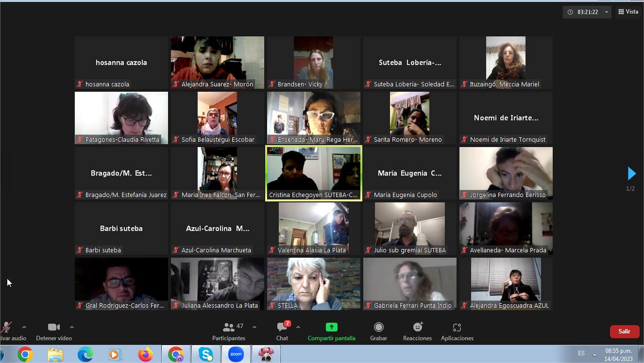Open the Chat panel
This screenshot has height=363, width=644.
pyautogui.click(x=282, y=331)
